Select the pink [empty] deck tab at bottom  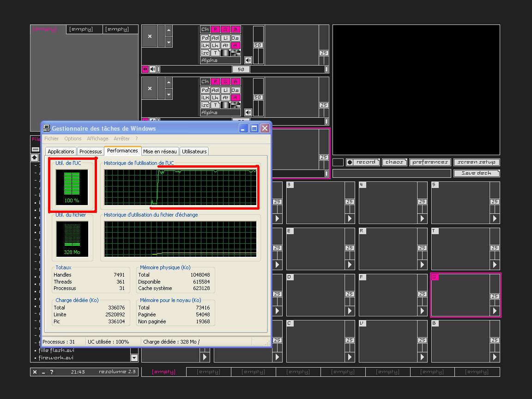click(163, 372)
